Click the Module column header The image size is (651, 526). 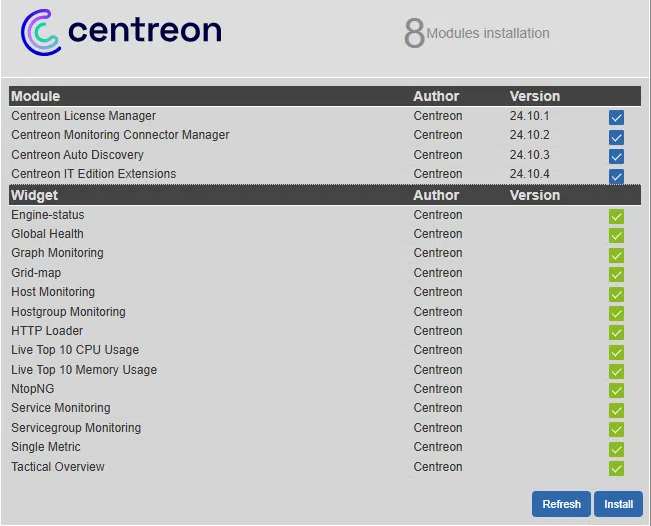(36, 96)
